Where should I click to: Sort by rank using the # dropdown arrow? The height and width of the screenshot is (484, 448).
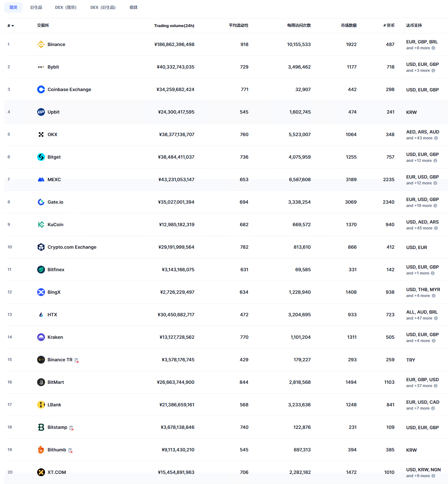[13, 26]
